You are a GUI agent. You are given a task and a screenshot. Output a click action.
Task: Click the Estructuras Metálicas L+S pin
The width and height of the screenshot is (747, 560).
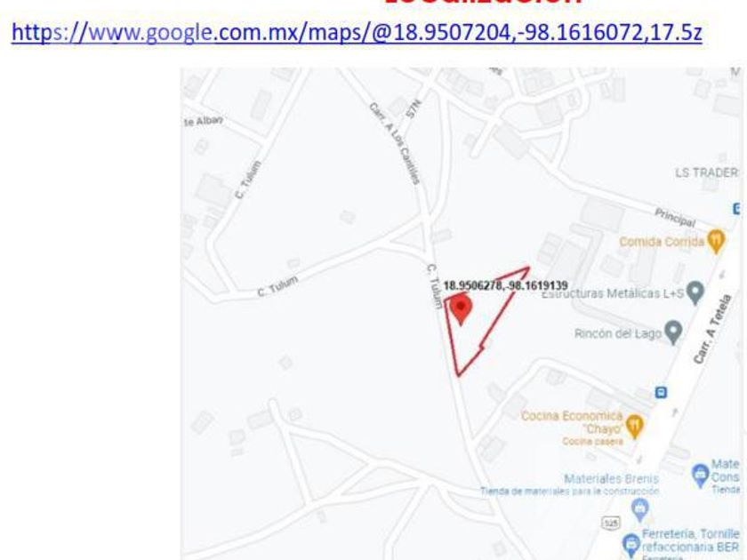pyautogui.click(x=695, y=292)
